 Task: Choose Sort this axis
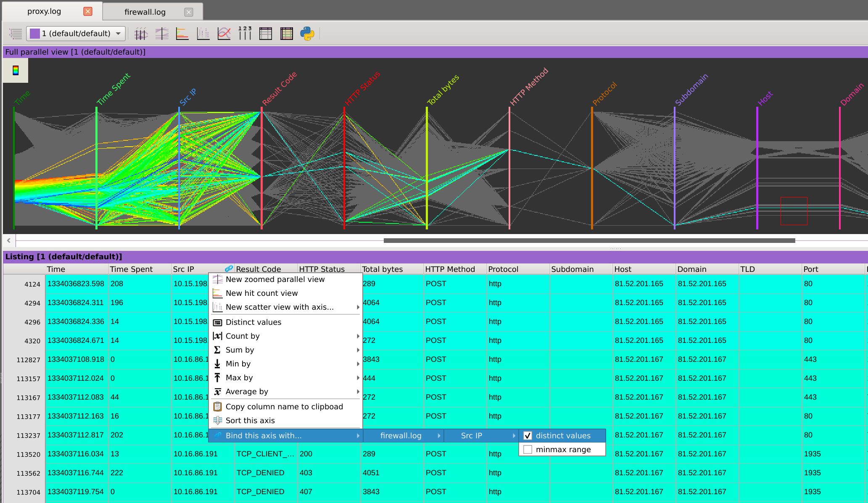pos(250,421)
